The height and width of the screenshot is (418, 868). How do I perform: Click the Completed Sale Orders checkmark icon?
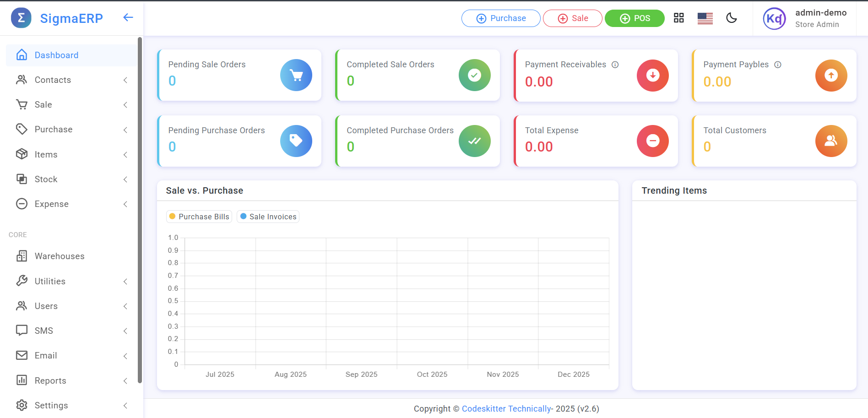coord(474,75)
